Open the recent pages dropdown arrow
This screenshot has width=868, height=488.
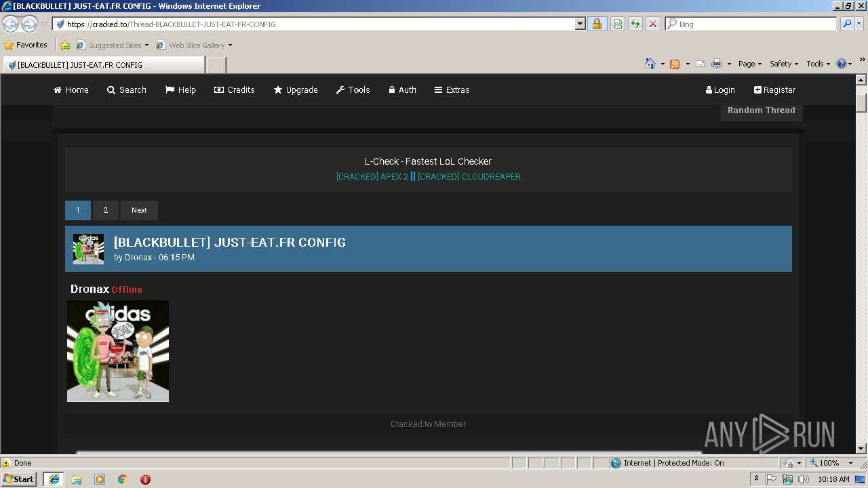click(x=44, y=24)
